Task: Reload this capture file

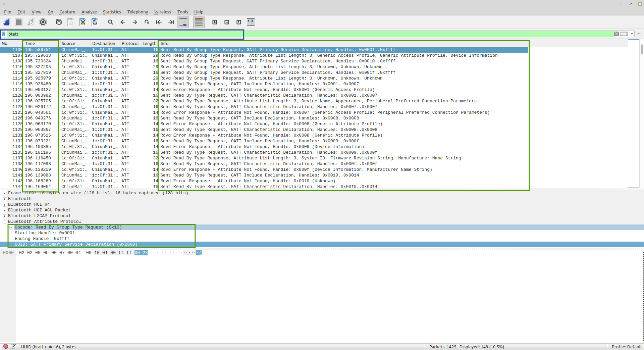Action: [95, 22]
